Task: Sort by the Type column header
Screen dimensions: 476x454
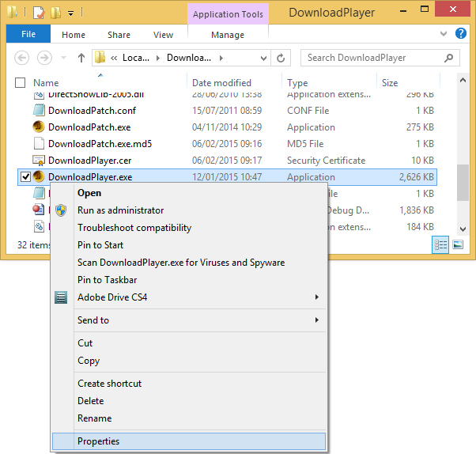Action: pos(297,83)
